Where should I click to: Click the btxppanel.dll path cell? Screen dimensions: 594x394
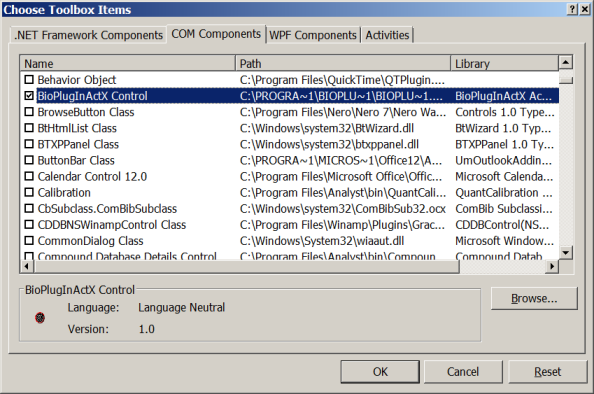tap(329, 144)
